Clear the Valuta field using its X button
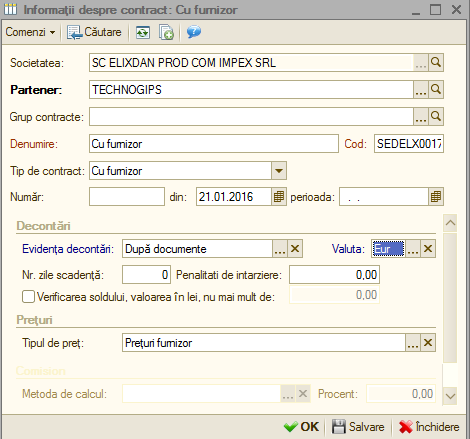Screen dimensions: 470x439 tap(428, 249)
